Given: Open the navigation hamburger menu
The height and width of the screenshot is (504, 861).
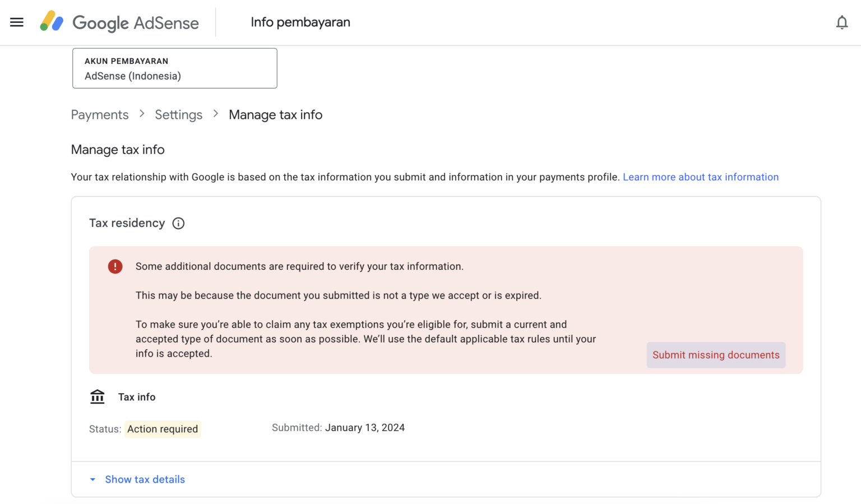Looking at the screenshot, I should (x=16, y=22).
